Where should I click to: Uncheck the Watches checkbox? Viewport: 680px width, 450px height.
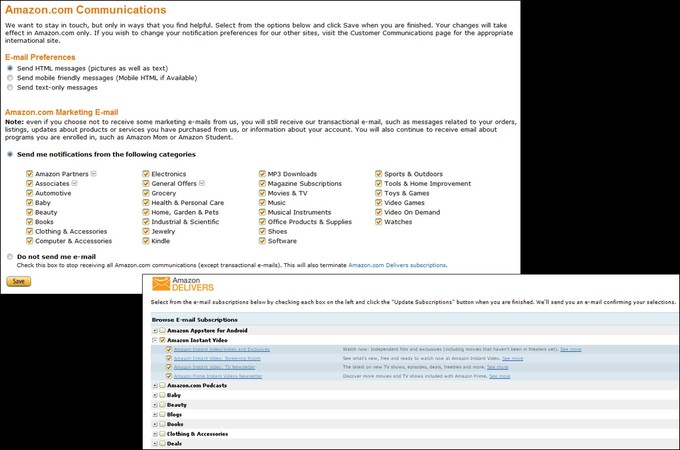coord(379,222)
